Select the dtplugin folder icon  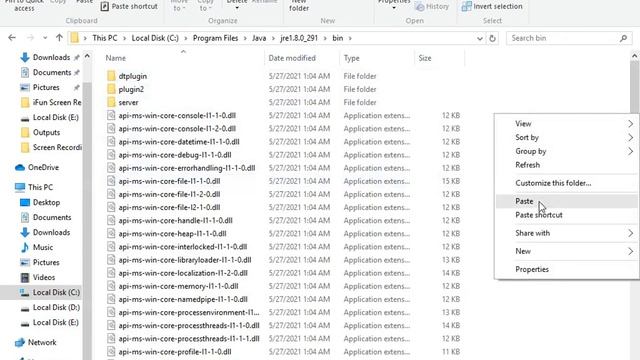[x=111, y=76]
